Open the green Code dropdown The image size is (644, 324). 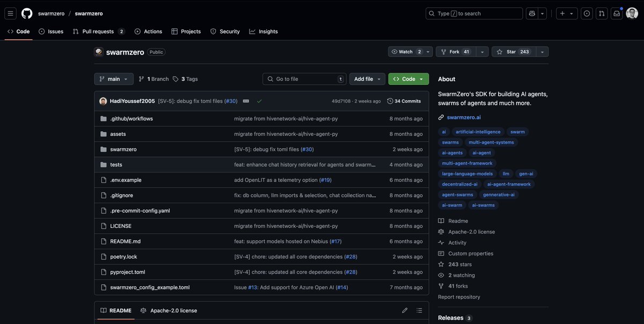[x=408, y=79]
